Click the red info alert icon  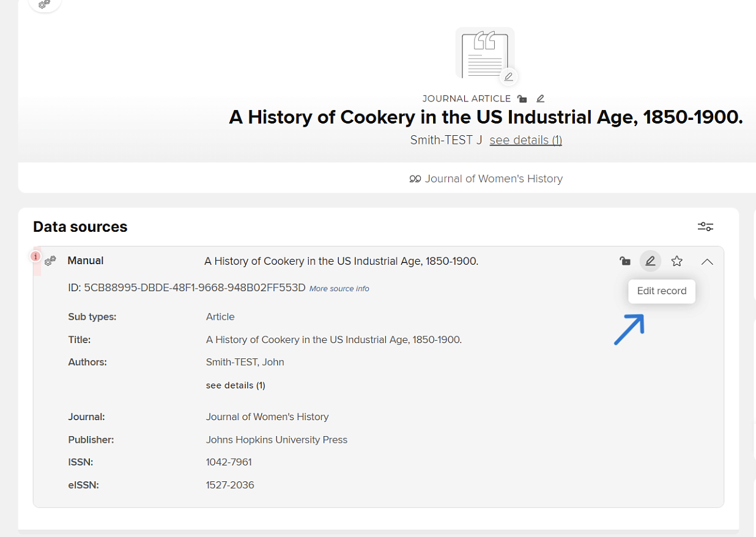coord(36,257)
